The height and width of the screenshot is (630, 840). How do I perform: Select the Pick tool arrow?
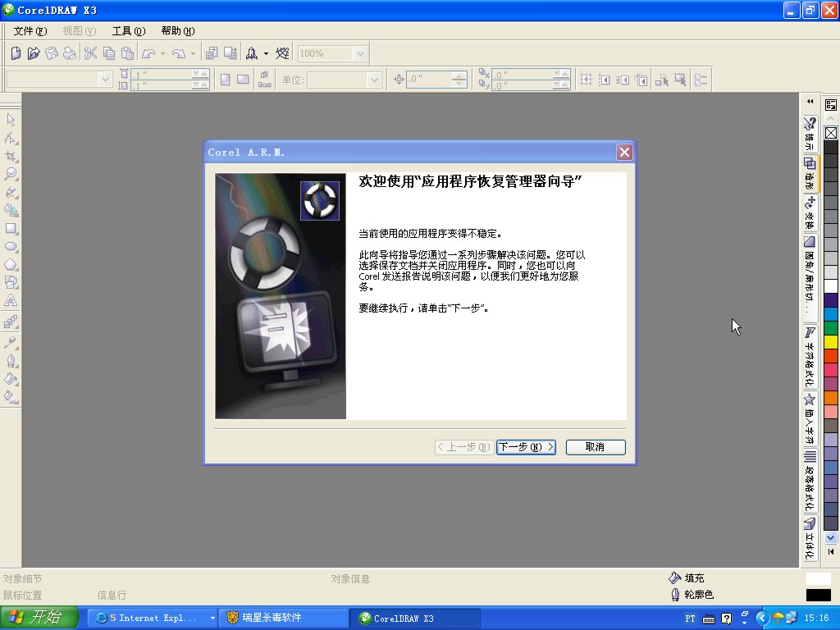11,120
